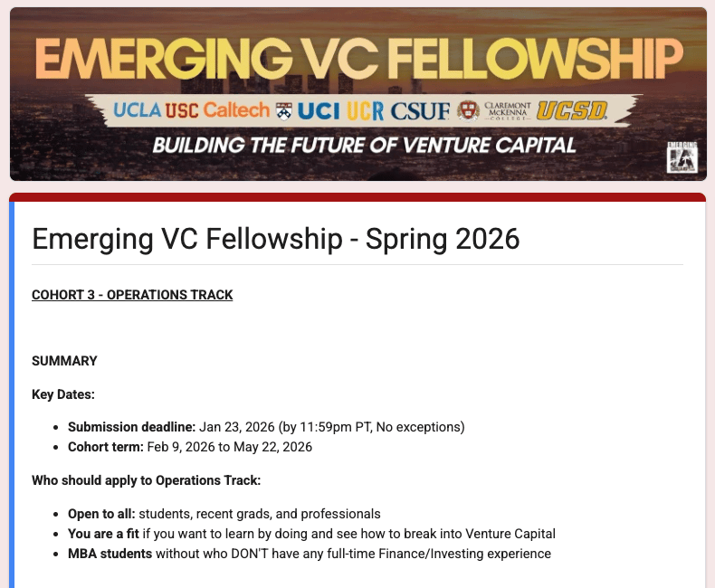Click the Harvard crest shield icon
715x588 pixels.
click(468, 110)
